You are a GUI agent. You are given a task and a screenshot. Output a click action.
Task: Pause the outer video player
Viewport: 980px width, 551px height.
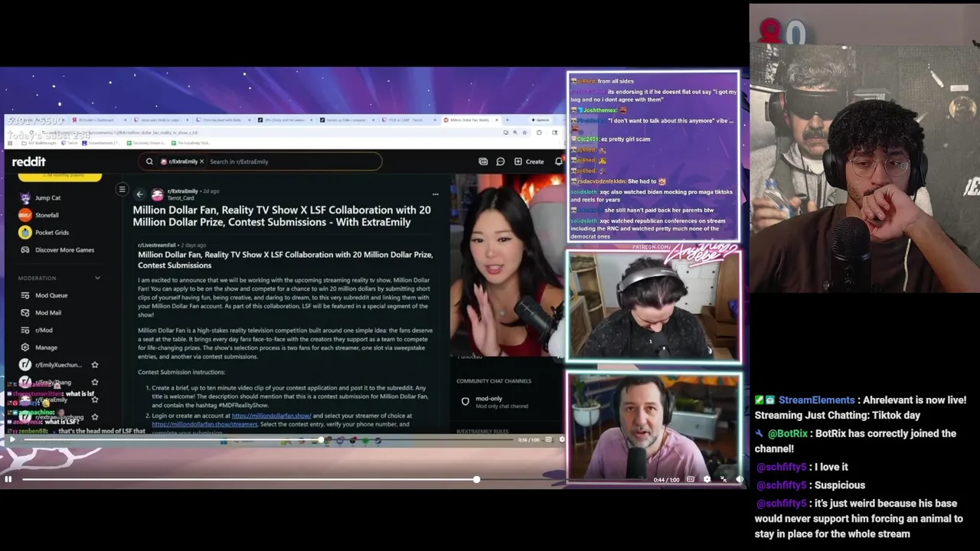point(8,480)
